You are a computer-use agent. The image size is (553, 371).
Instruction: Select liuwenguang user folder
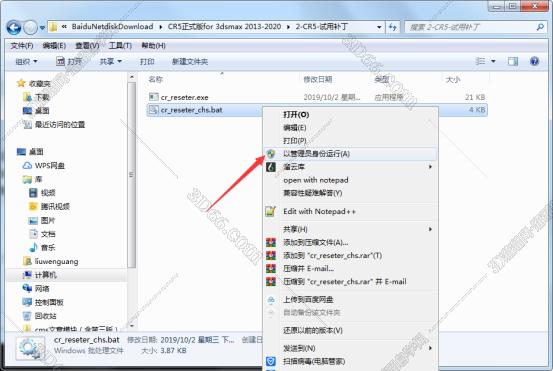point(50,261)
